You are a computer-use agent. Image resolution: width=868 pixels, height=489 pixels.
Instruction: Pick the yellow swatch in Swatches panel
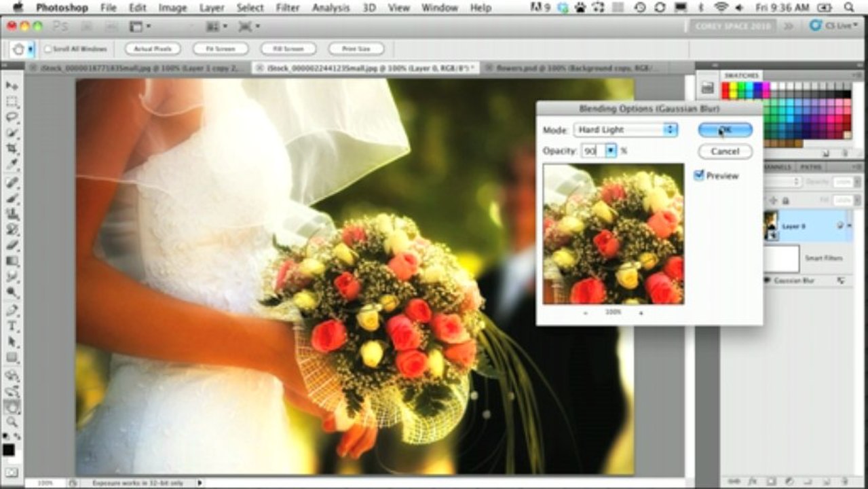[734, 87]
